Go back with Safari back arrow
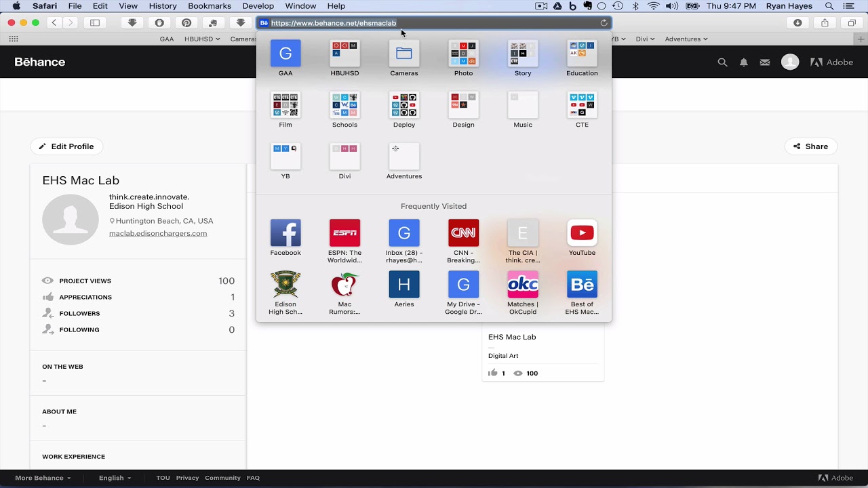This screenshot has width=868, height=488. [55, 23]
